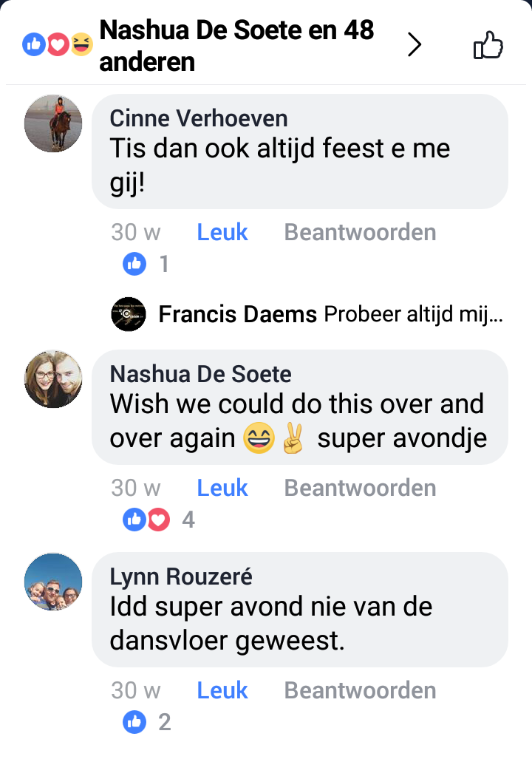The width and height of the screenshot is (532, 759).
Task: Open Cinne Verhoeven's name link
Action: (199, 118)
